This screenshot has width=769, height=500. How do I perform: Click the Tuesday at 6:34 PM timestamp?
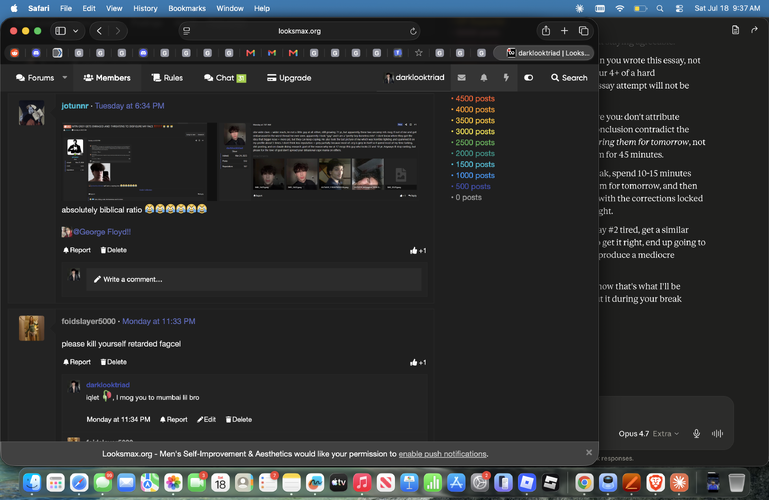(x=129, y=106)
